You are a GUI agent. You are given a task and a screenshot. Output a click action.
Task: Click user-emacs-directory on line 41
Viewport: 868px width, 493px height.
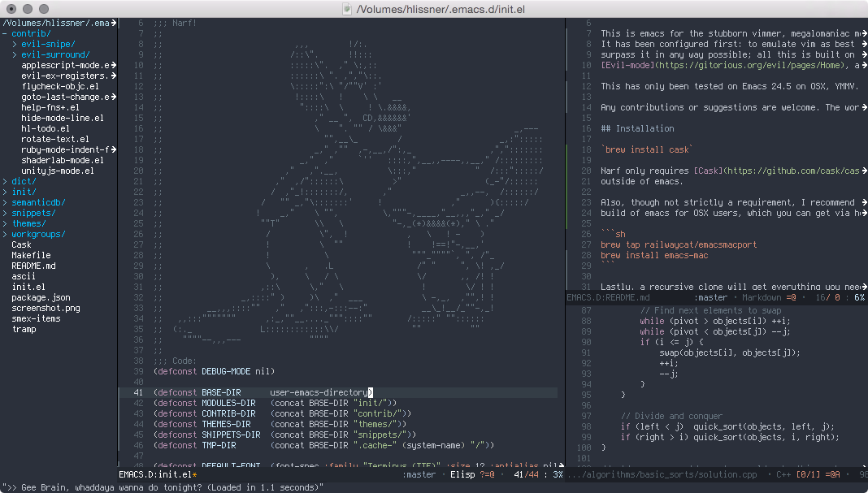click(319, 392)
